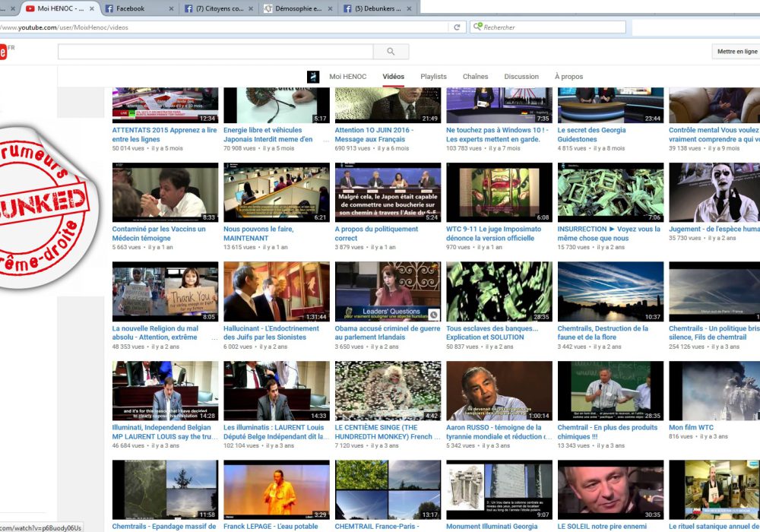The image size is (760, 532).
Task: Switch to the (7) Citoyens co... tab
Action: (219, 8)
